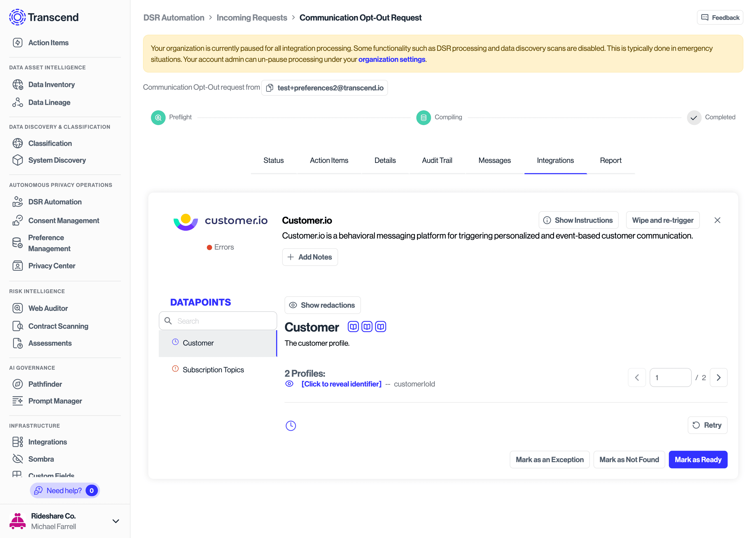The width and height of the screenshot is (756, 538).
Task: Click the third book icon next to Customer heading
Action: point(381,327)
